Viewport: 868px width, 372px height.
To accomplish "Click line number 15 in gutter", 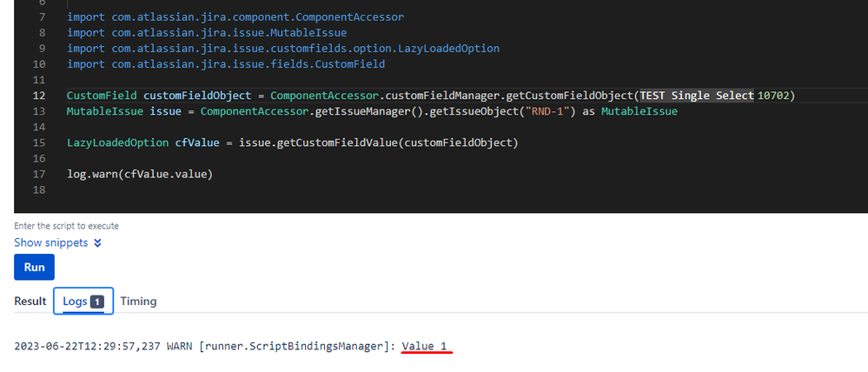I will [39, 143].
